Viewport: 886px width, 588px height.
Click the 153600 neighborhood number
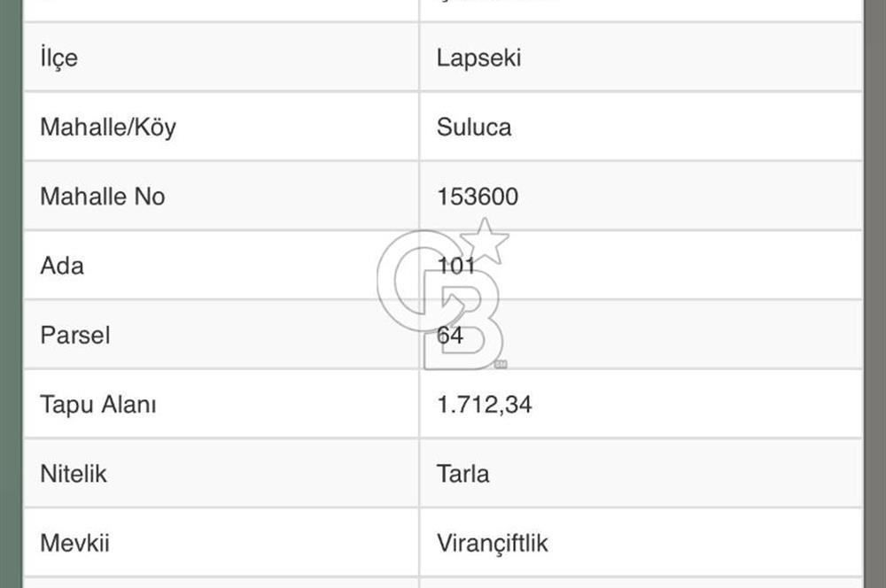click(478, 196)
